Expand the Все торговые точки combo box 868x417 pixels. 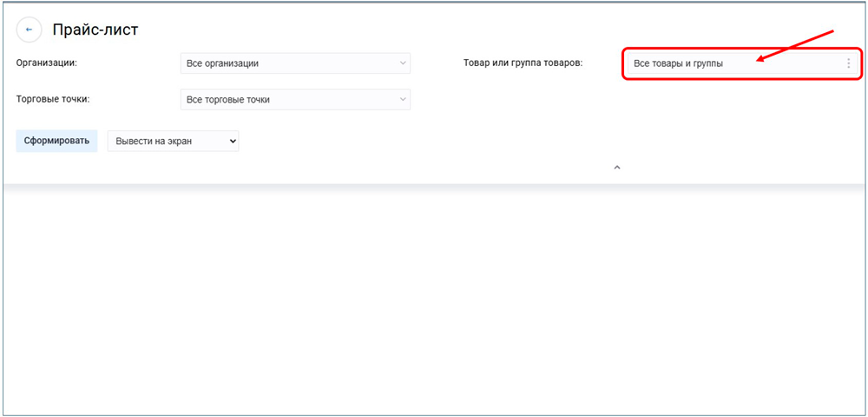(295, 100)
